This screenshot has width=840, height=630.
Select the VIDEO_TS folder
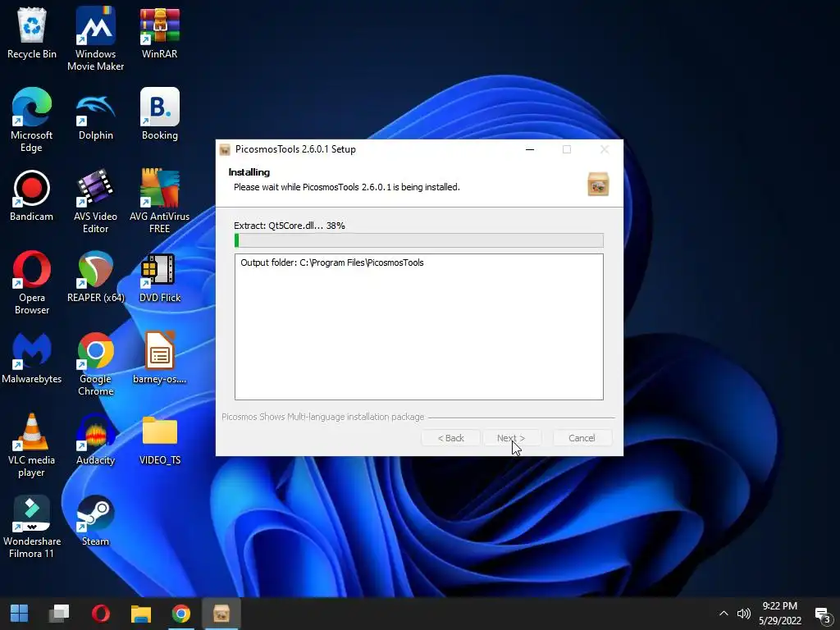coord(160,440)
